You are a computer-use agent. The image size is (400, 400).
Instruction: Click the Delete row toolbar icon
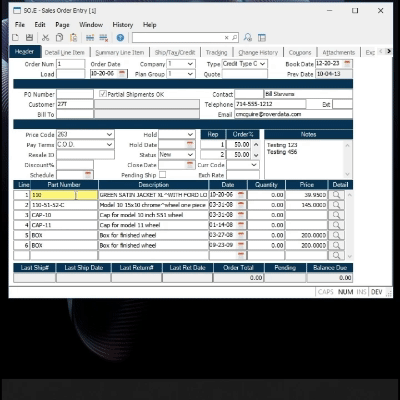[x=104, y=38]
